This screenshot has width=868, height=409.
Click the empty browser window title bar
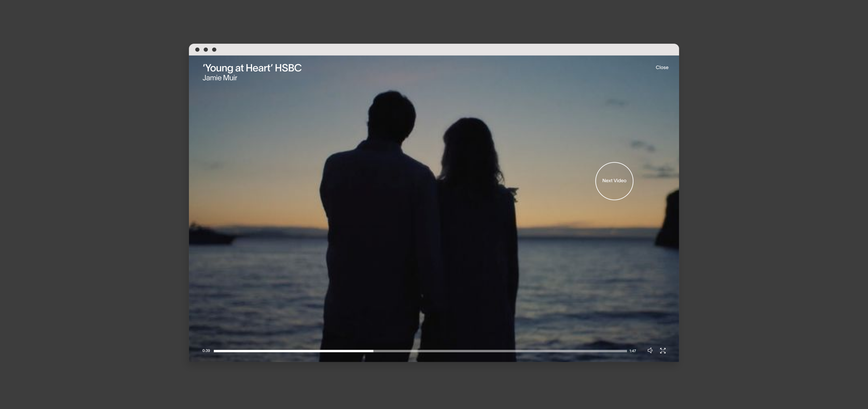(434, 50)
